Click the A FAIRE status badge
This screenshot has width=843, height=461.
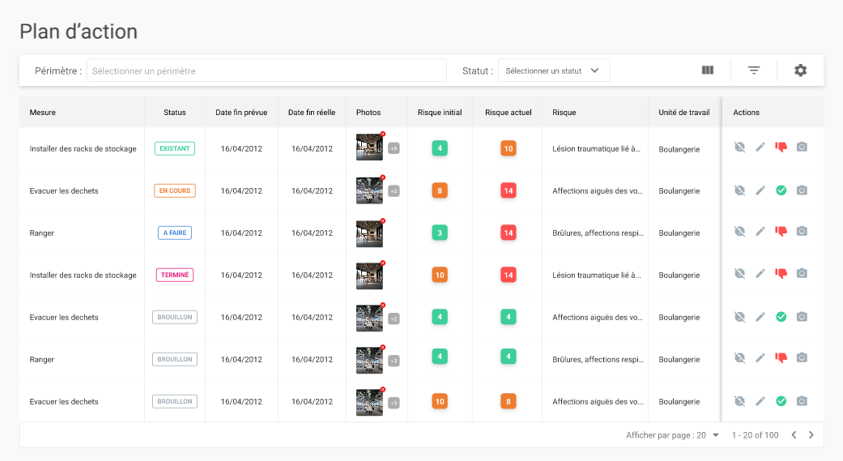(x=175, y=232)
